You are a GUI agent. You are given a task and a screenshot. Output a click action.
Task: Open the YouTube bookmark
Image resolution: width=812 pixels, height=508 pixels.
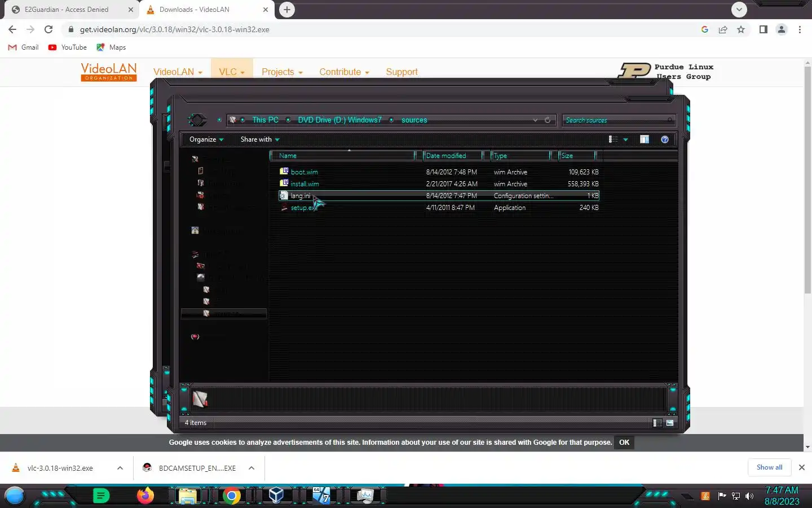pyautogui.click(x=68, y=47)
